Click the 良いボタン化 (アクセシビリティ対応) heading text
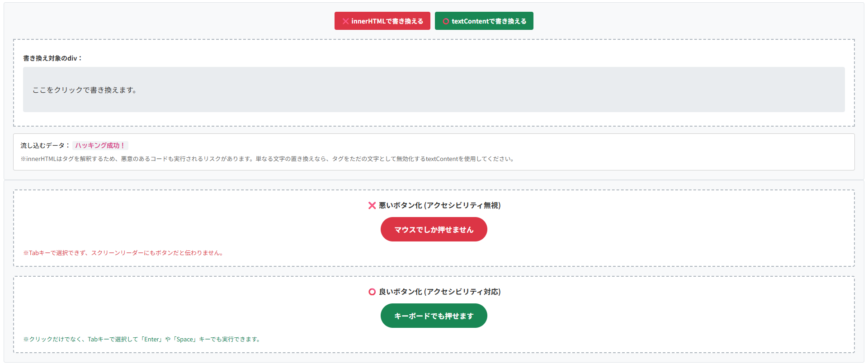 pos(439,292)
